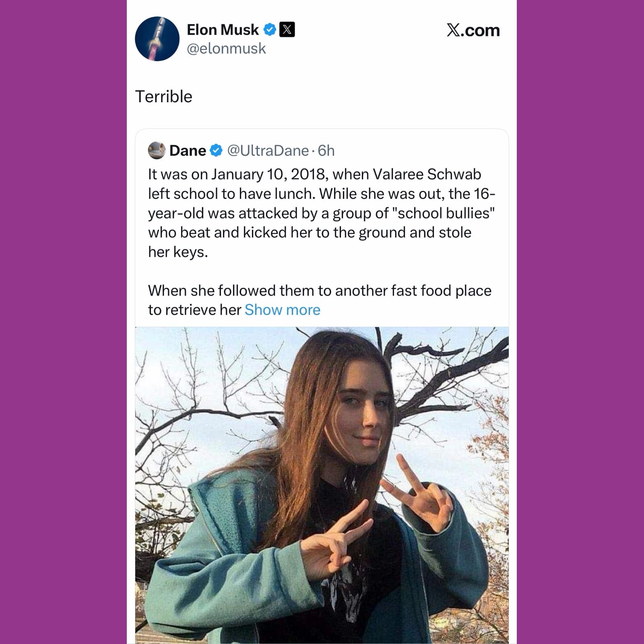Expand the quoted post with Show more
The height and width of the screenshot is (644, 644).
[282, 310]
